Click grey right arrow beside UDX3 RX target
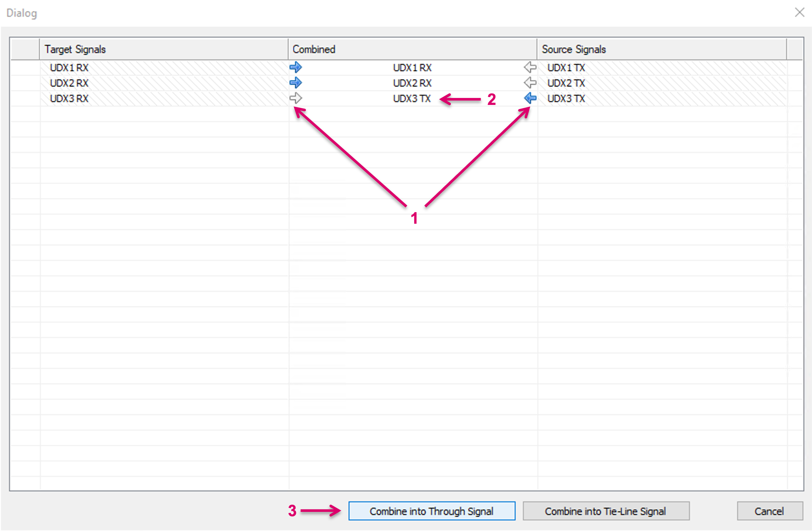The width and height of the screenshot is (812, 531). point(295,98)
